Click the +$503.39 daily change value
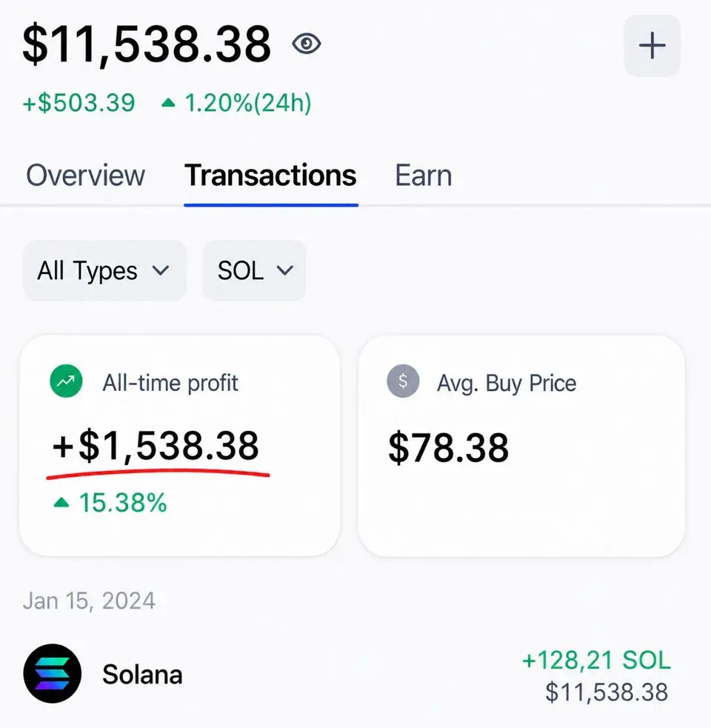The height and width of the screenshot is (728, 711). [79, 103]
